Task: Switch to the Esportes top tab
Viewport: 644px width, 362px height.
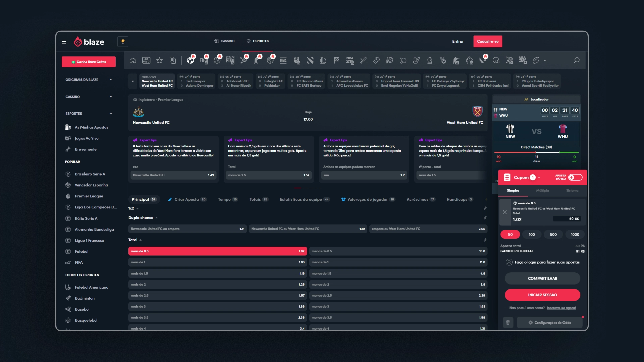Action: click(258, 41)
